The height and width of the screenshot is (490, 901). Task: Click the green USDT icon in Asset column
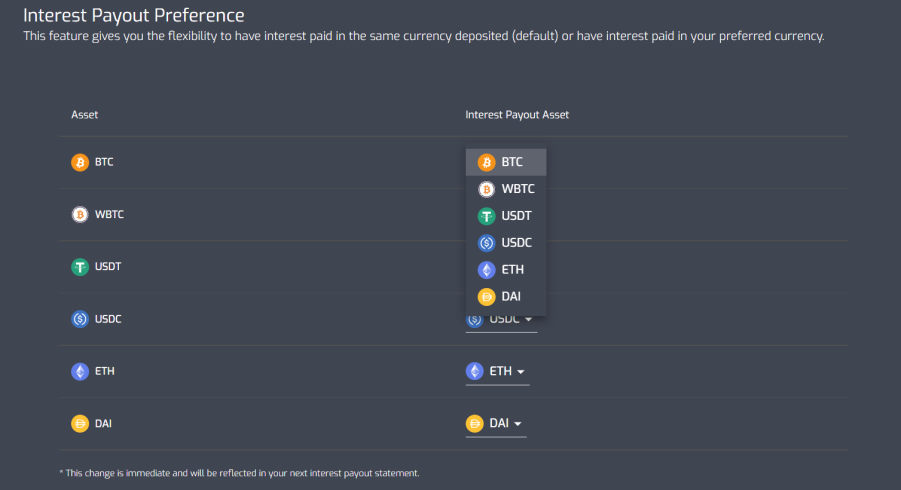click(x=80, y=267)
